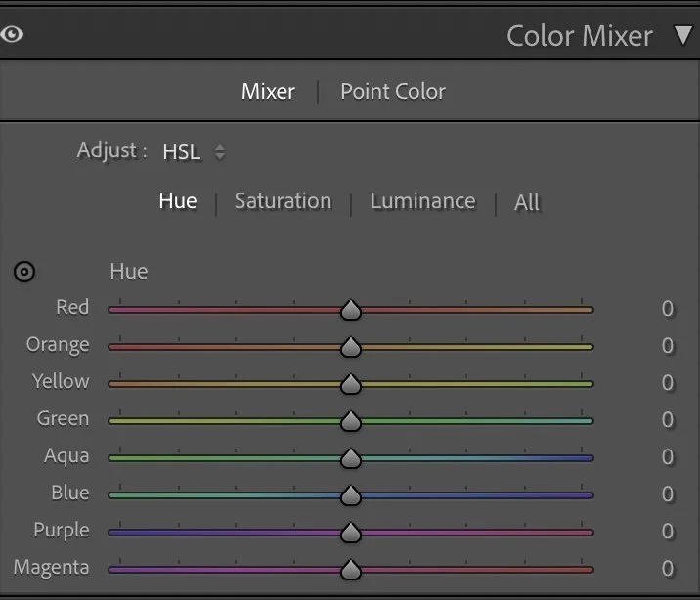Screen dimensions: 700x600
Task: Click the Yellow hue value field
Action: (668, 382)
